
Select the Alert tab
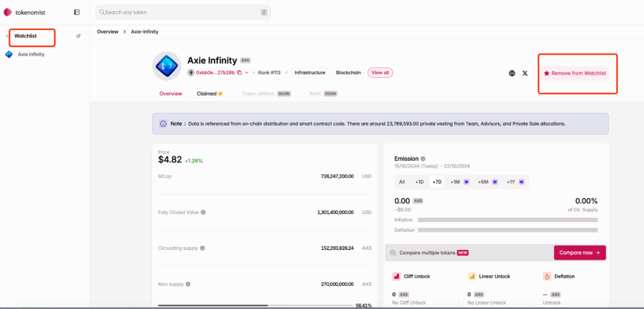coord(323,94)
